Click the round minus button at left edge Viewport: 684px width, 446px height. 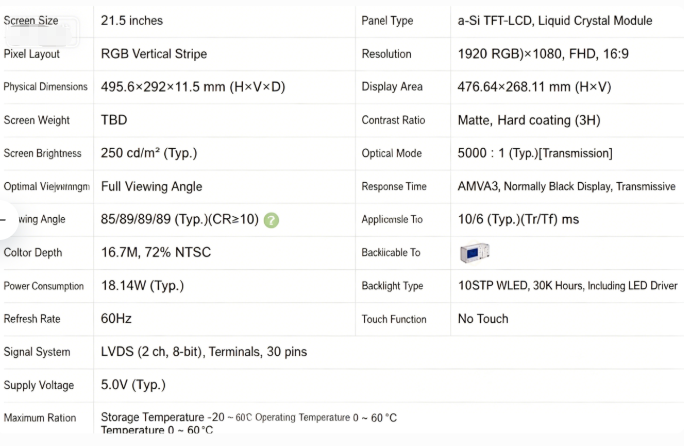tap(4, 220)
